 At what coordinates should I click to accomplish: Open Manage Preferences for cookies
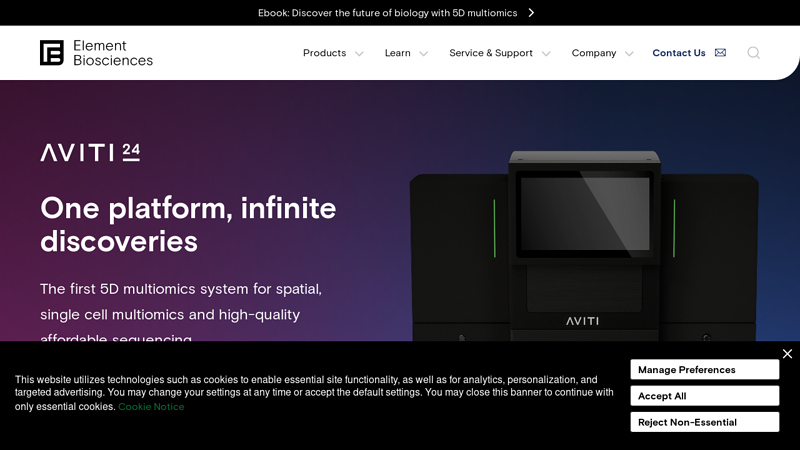click(704, 370)
